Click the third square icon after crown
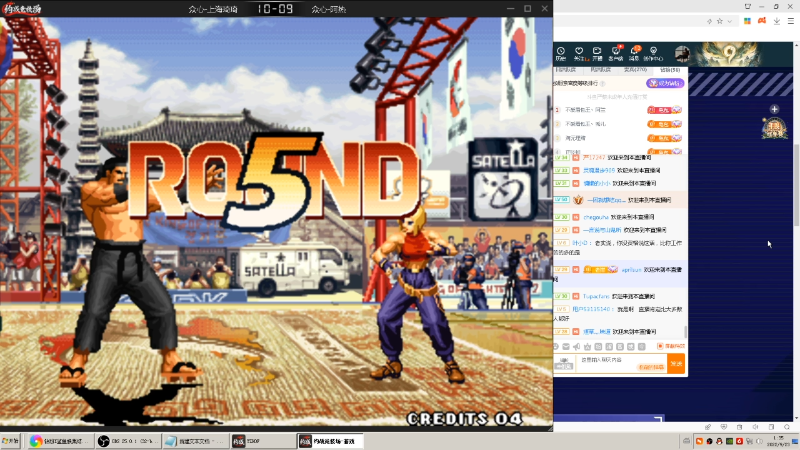The width and height of the screenshot is (800, 450). tap(620, 347)
